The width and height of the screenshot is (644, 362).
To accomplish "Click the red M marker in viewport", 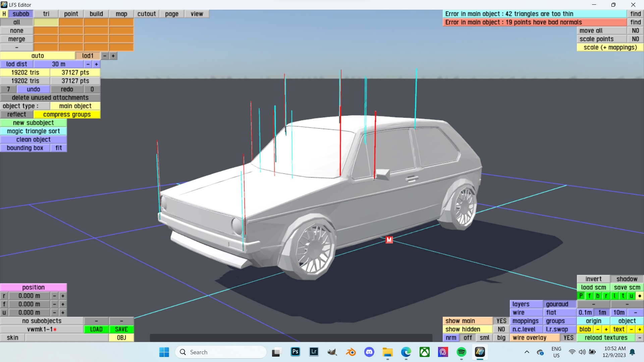I will click(x=389, y=240).
